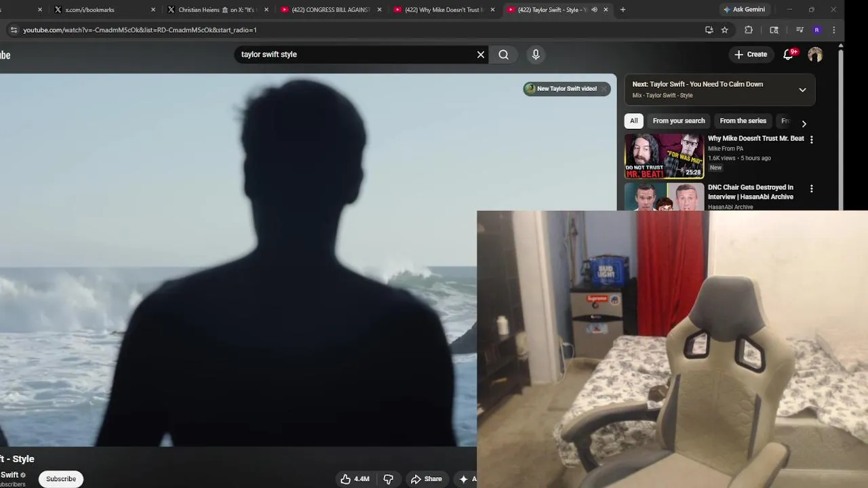The image size is (868, 488).
Task: Open the Chrome profile R avatar
Action: [816, 30]
